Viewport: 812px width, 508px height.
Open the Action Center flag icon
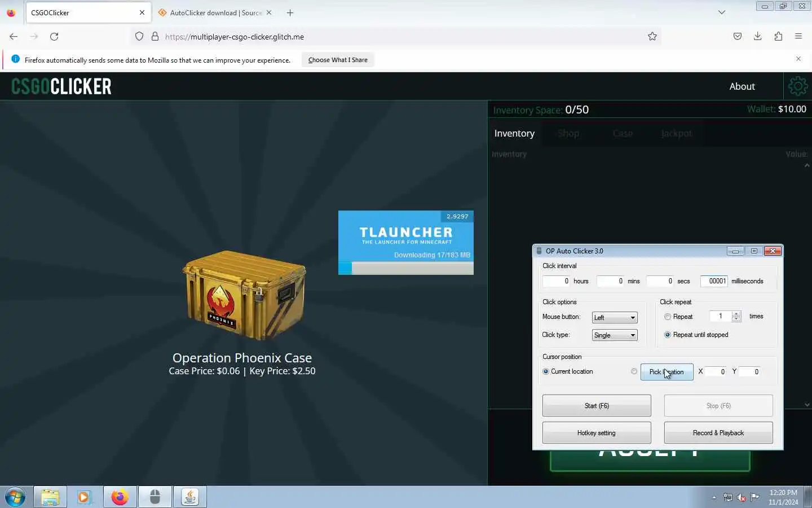[x=754, y=498]
